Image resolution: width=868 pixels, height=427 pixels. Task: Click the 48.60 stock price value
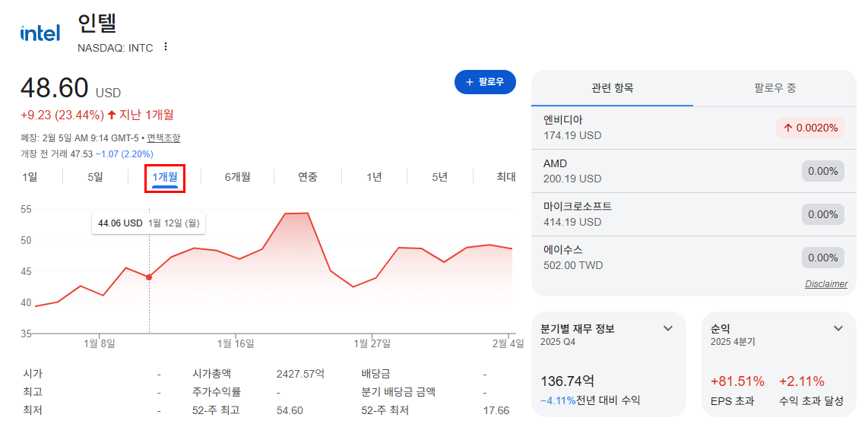pyautogui.click(x=54, y=88)
